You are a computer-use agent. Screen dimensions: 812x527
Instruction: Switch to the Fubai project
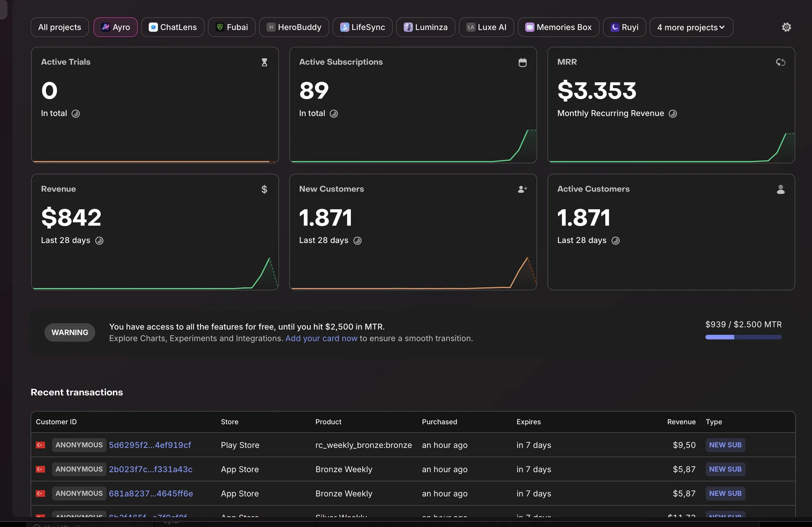tap(232, 27)
